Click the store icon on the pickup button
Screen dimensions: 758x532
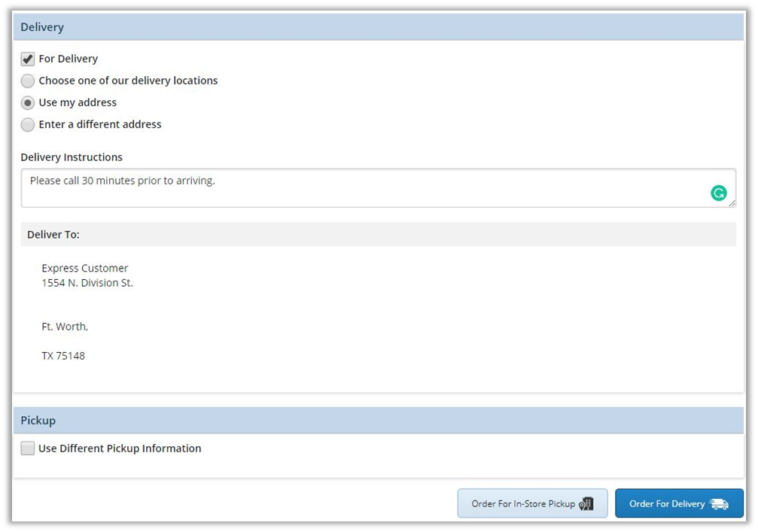(x=586, y=504)
